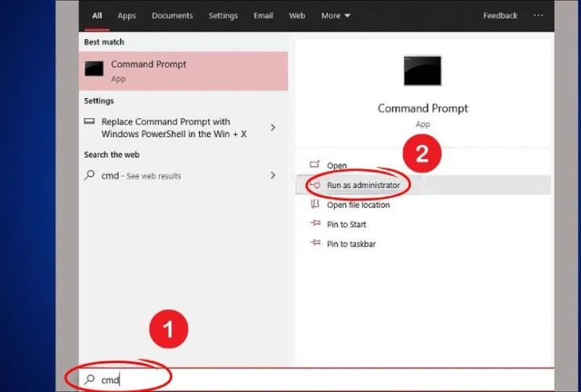Click the Settings section heading
This screenshot has height=392, width=581.
point(99,101)
